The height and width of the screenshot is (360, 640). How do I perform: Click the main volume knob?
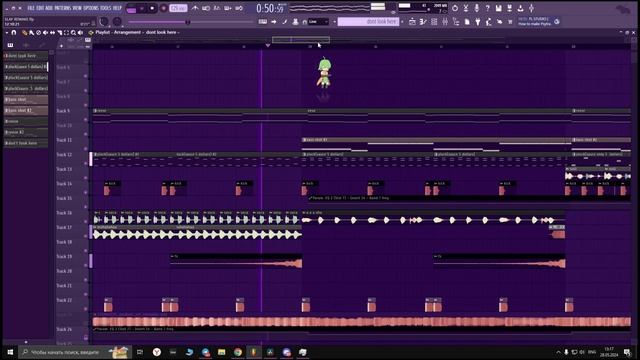click(104, 22)
